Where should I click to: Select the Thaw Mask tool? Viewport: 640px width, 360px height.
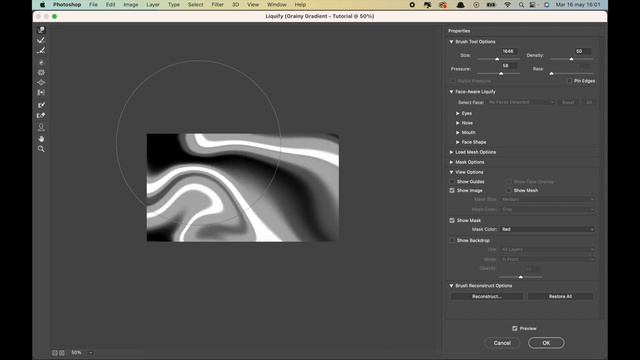41,116
